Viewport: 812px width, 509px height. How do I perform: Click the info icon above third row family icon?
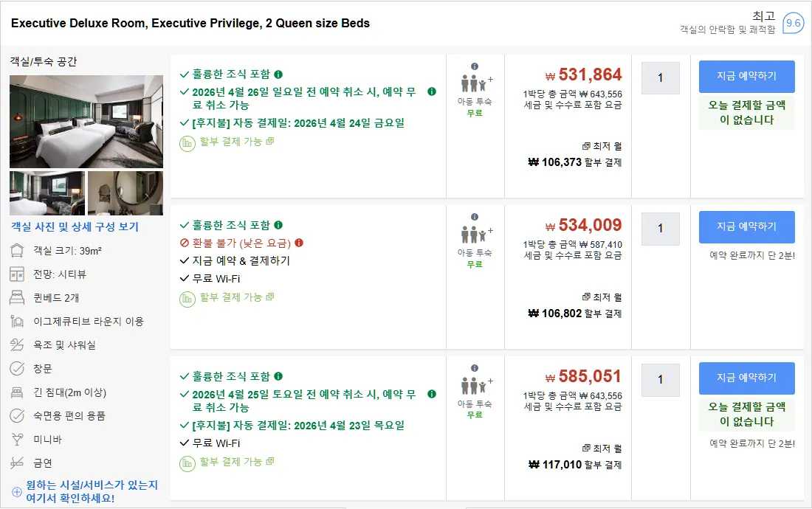tap(475, 368)
